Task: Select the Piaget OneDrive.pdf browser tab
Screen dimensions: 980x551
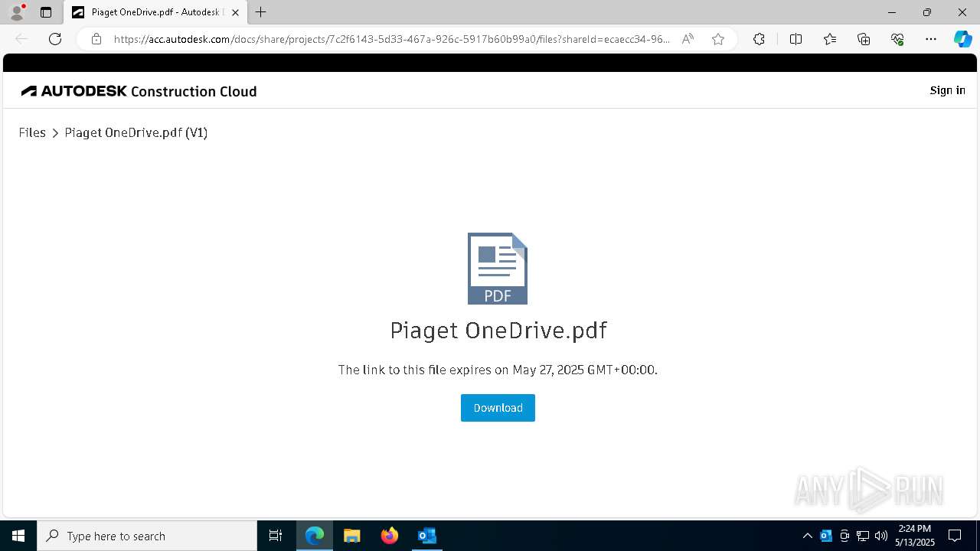Action: click(x=156, y=12)
